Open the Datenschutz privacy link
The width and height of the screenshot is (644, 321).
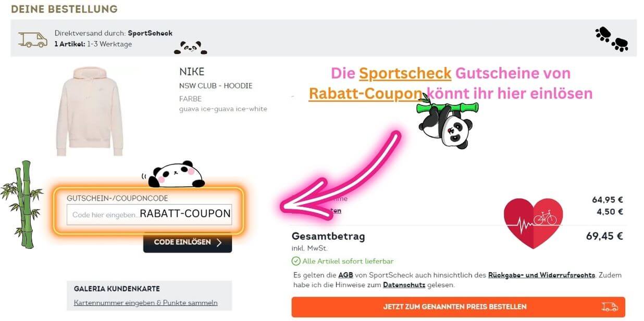point(404,285)
